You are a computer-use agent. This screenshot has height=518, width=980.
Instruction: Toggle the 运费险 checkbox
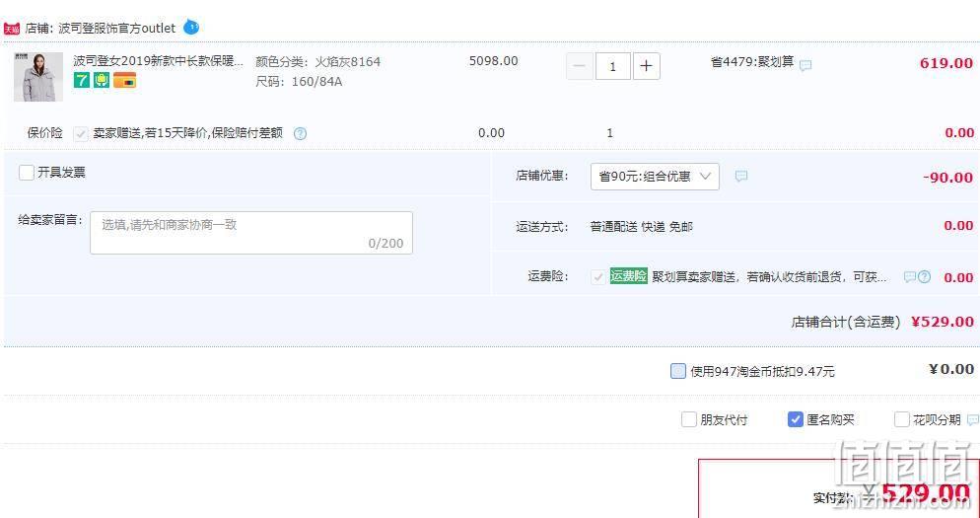pos(598,277)
